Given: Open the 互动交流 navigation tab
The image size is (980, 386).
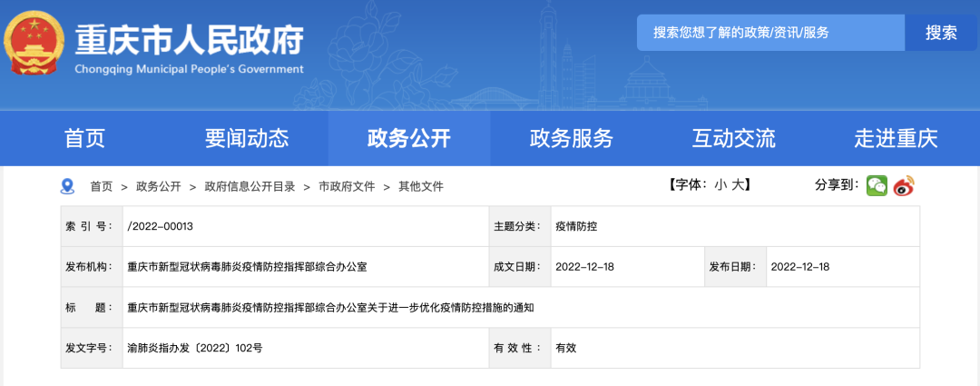Looking at the screenshot, I should point(734,138).
